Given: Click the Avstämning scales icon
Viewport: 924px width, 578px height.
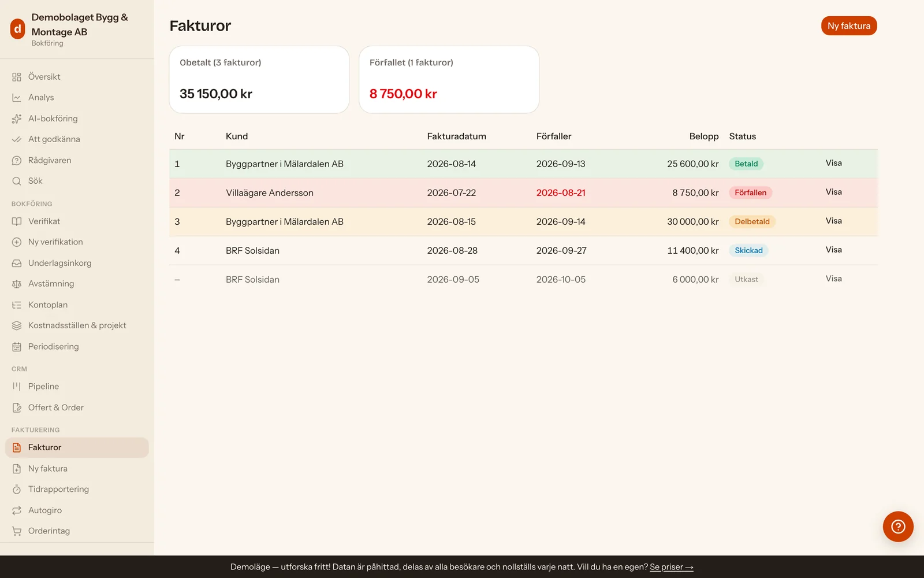Looking at the screenshot, I should [17, 284].
